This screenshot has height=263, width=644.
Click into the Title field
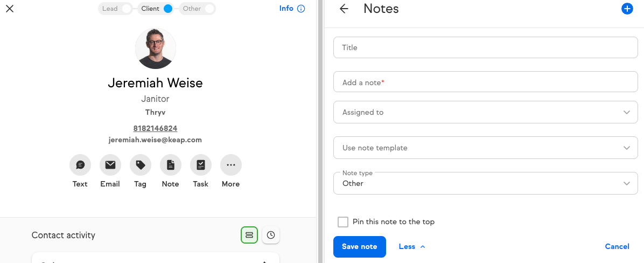tap(486, 47)
